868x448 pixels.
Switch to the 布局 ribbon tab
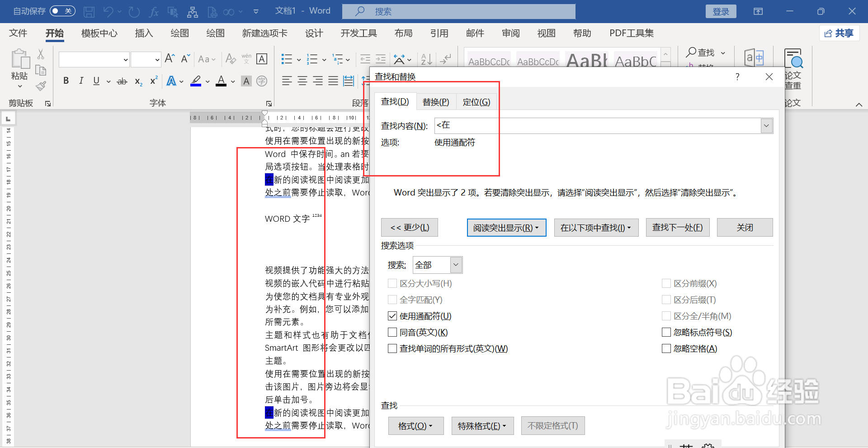(x=403, y=33)
